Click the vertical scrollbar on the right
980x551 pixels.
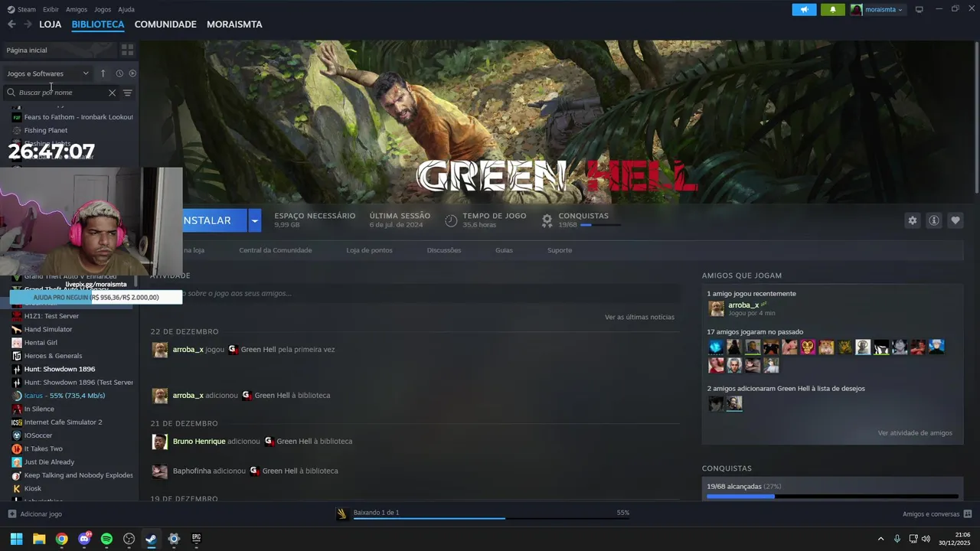[x=976, y=116]
